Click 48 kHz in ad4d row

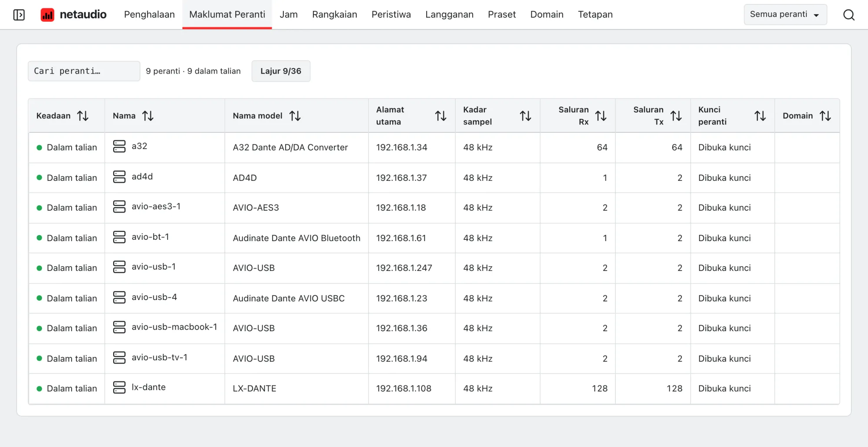click(x=478, y=178)
